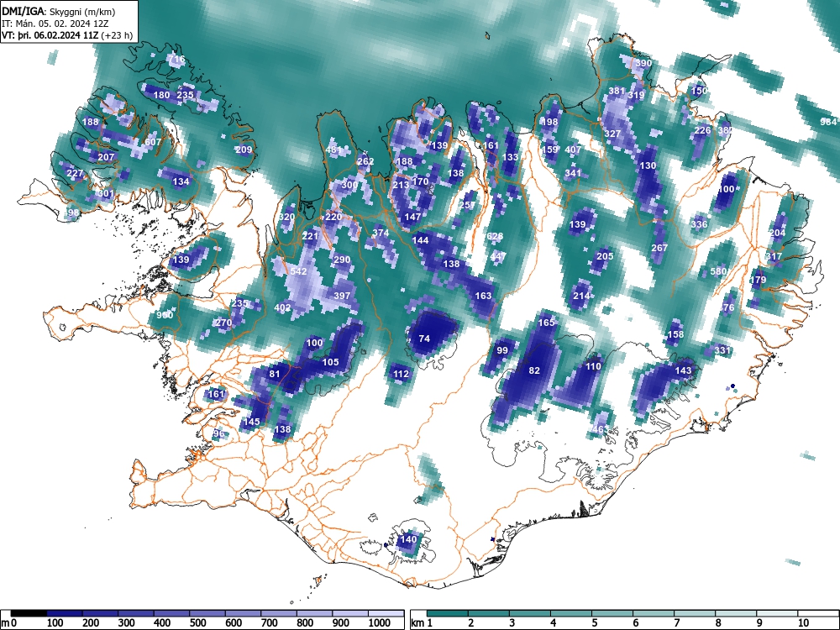
Task: Click the visibility value 214 on the map
Action: point(581,295)
